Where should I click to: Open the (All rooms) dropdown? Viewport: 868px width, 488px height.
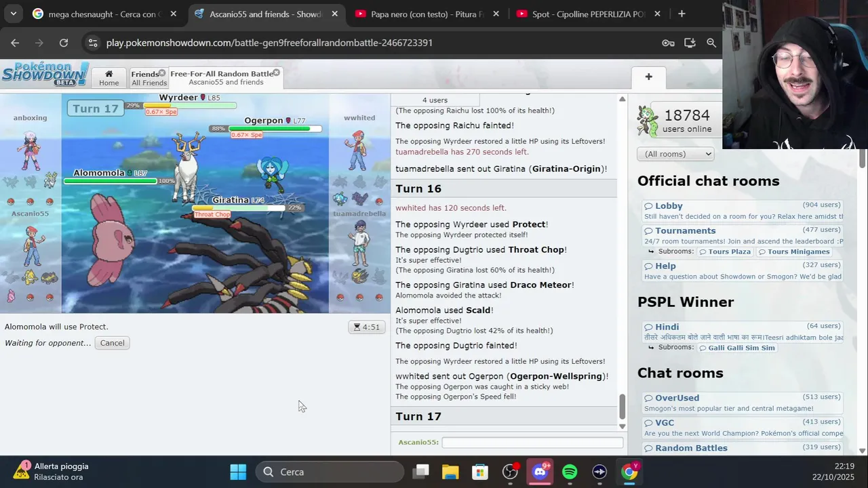click(x=675, y=154)
